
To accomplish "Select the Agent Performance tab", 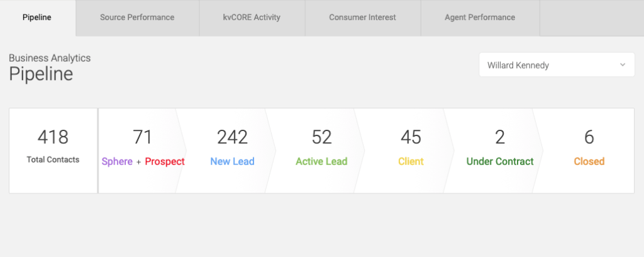I will [x=480, y=18].
